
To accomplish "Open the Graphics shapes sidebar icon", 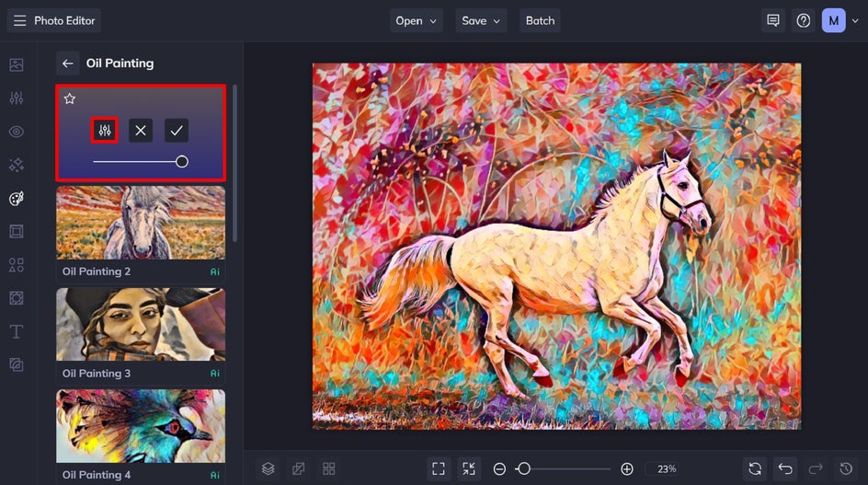I will [x=17, y=265].
